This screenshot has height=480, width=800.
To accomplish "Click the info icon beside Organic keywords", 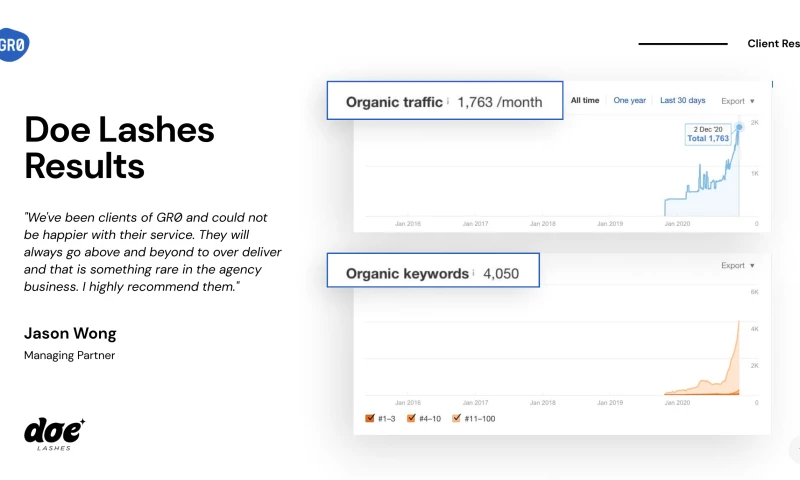I will click(x=473, y=273).
